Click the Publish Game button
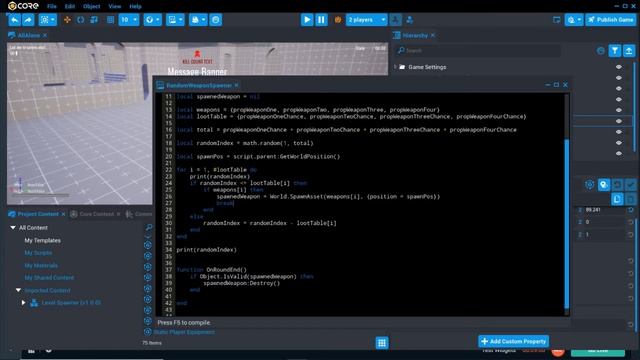 tap(610, 20)
